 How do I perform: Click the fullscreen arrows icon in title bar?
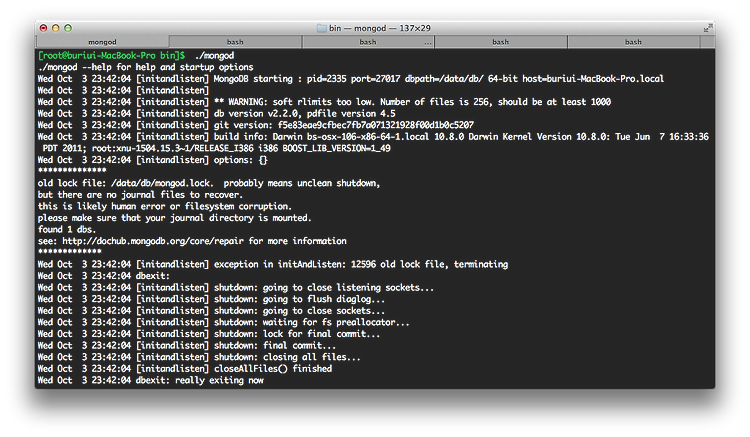[x=707, y=29]
